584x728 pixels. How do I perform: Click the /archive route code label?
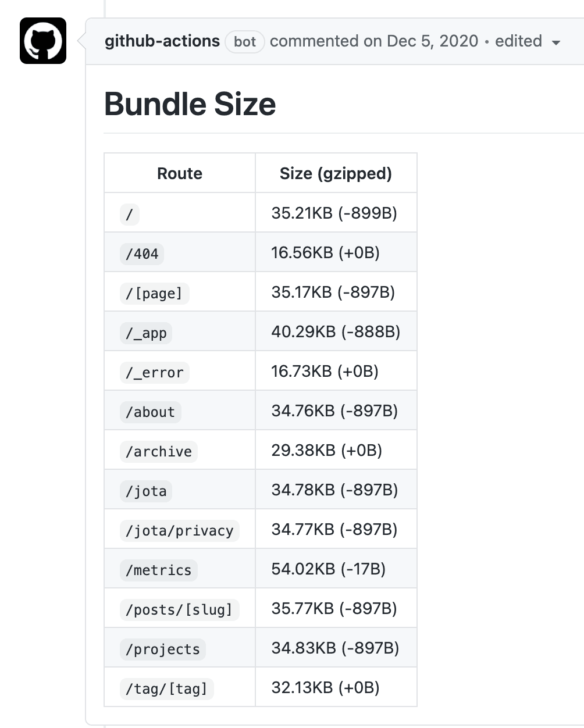tap(159, 451)
